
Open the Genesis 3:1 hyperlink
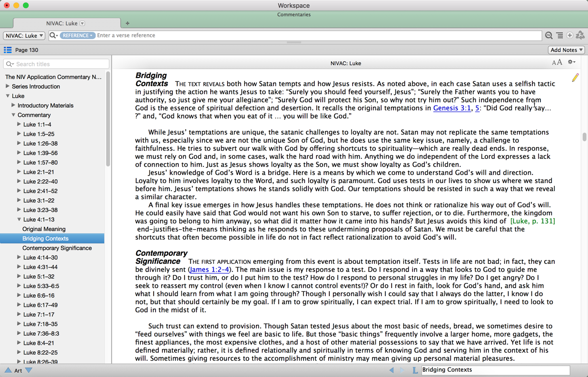452,108
